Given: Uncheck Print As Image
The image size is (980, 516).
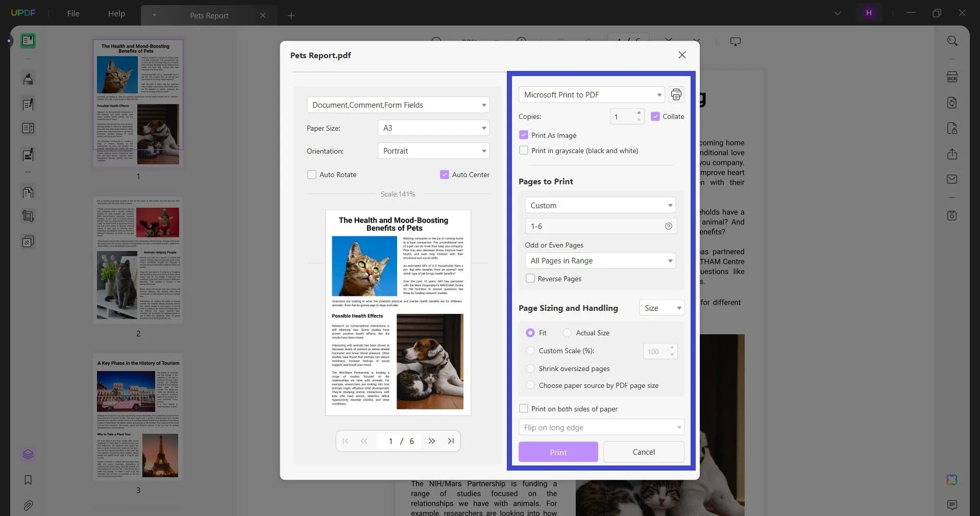Looking at the screenshot, I should (524, 135).
